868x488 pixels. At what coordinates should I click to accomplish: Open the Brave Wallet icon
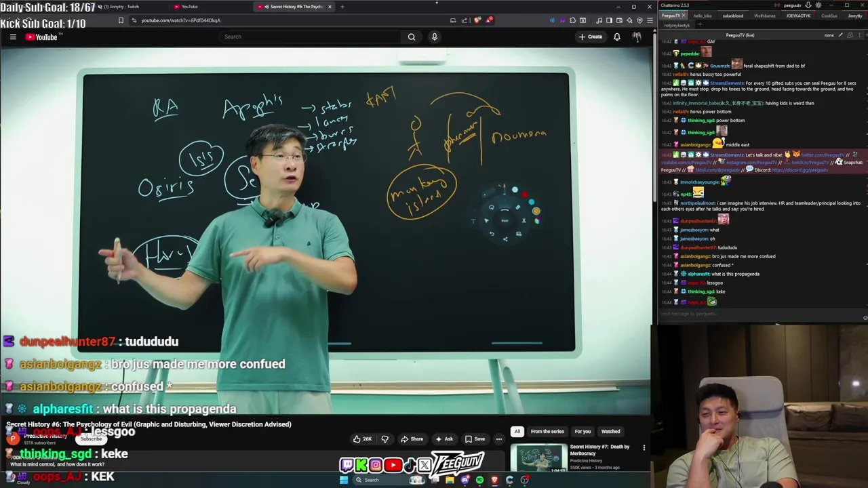point(619,20)
